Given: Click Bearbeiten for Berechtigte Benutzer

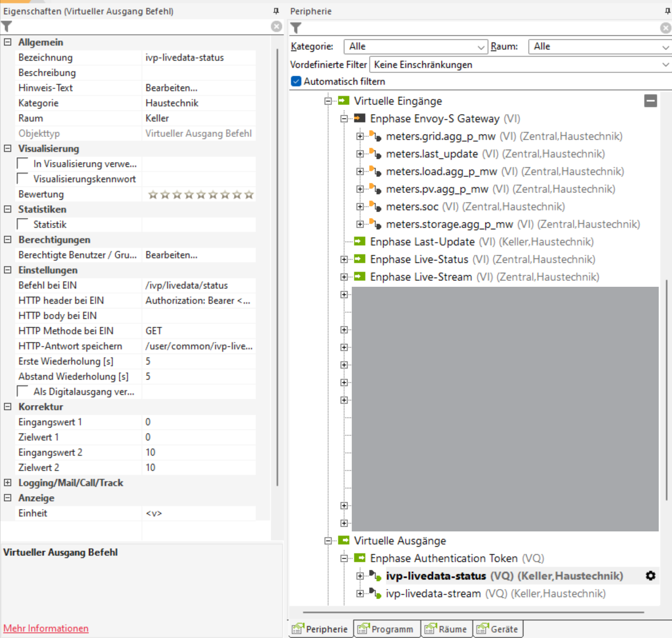Looking at the screenshot, I should tap(198, 255).
